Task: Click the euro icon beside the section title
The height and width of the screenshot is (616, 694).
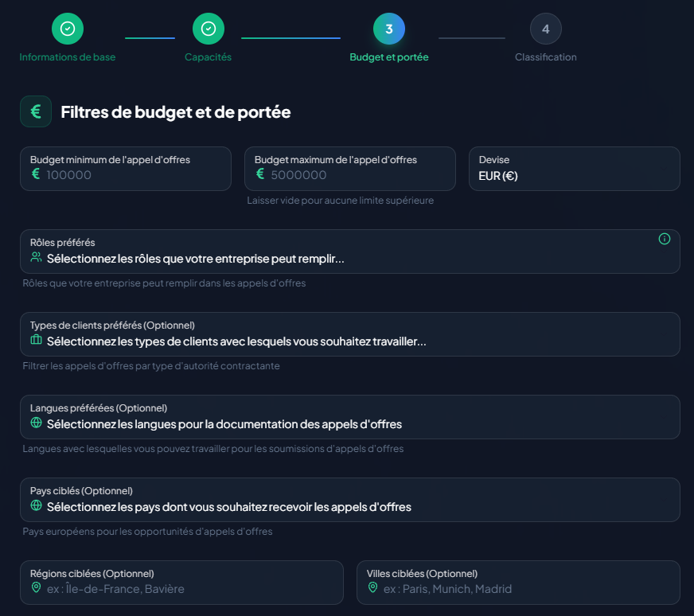Action: coord(36,111)
